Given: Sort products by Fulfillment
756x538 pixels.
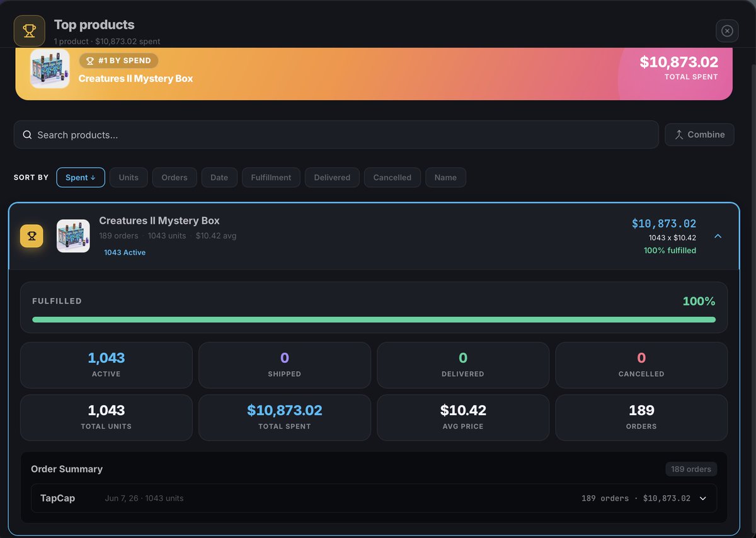Looking at the screenshot, I should pos(271,178).
